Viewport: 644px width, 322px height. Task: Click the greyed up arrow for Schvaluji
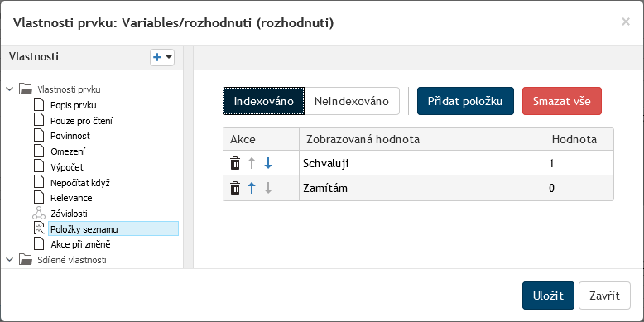[252, 163]
